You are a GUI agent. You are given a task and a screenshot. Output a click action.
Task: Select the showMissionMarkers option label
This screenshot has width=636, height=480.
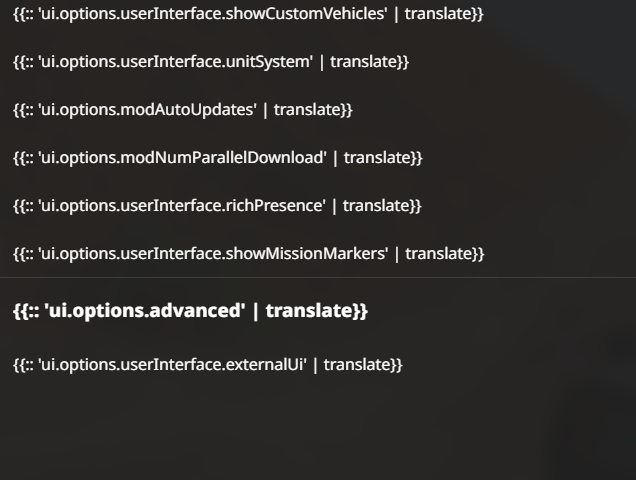coord(248,254)
